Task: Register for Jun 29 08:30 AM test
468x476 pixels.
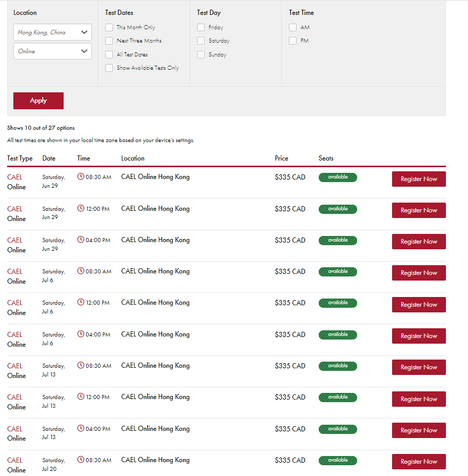Action: coord(419,179)
